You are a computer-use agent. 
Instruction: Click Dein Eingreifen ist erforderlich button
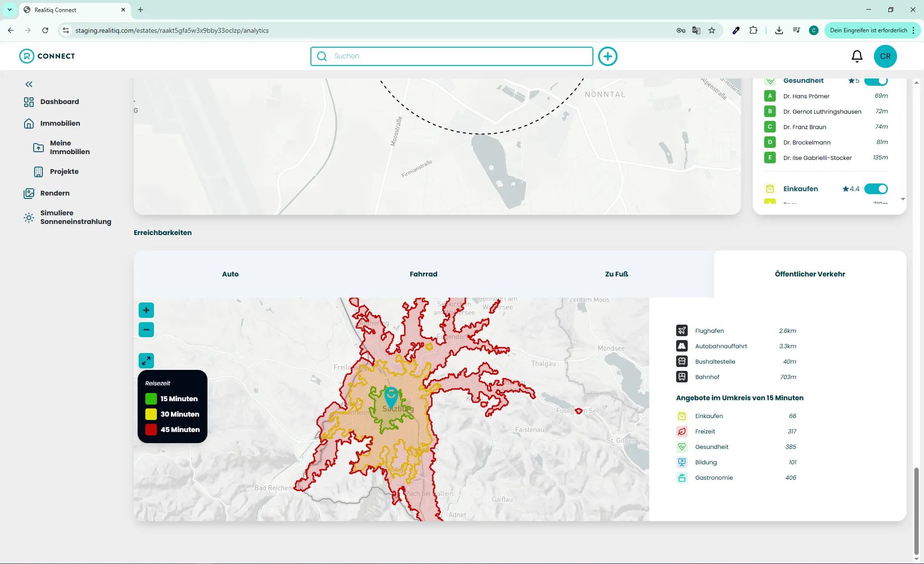(x=872, y=30)
